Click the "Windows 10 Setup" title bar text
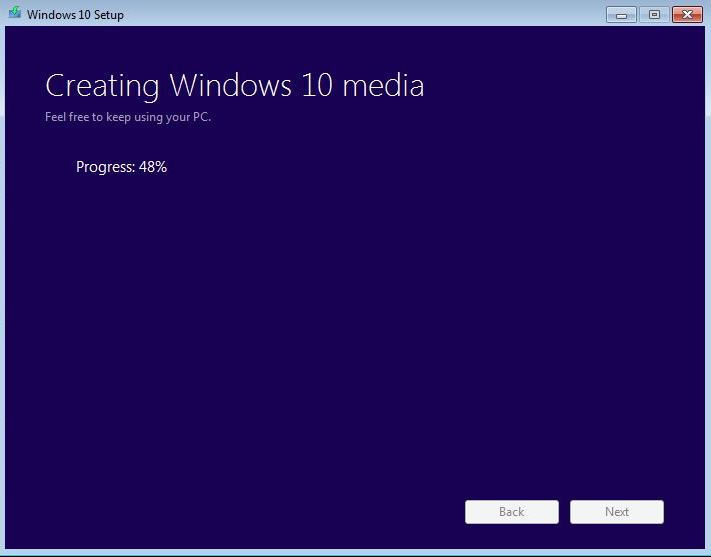Viewport: 711px width, 557px height. click(x=75, y=15)
